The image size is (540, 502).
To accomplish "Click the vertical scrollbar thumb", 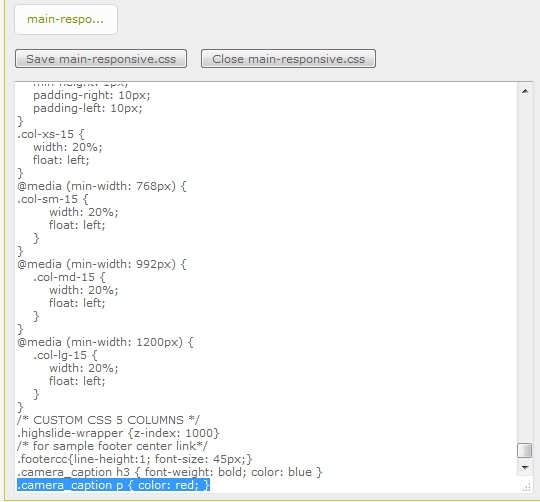I will point(525,450).
